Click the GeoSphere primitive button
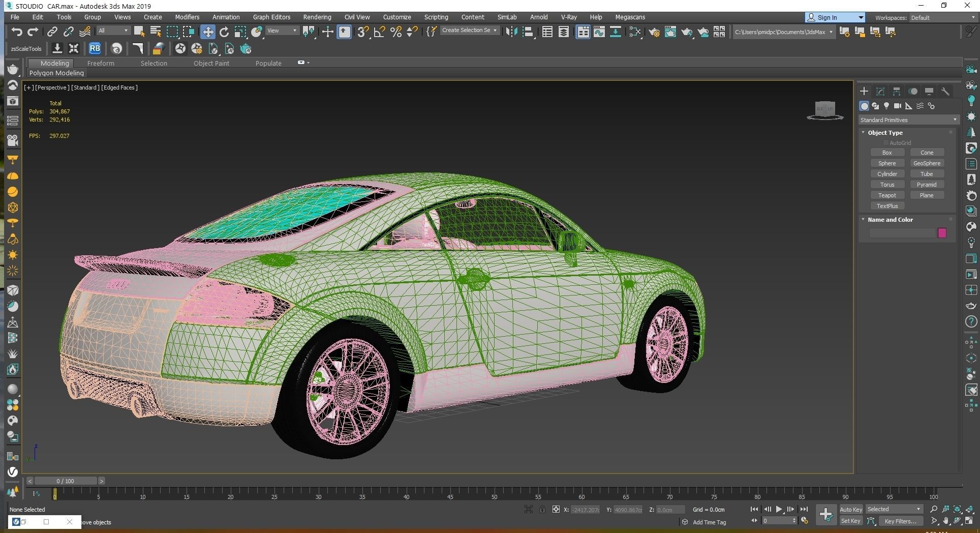The width and height of the screenshot is (980, 533). click(927, 163)
